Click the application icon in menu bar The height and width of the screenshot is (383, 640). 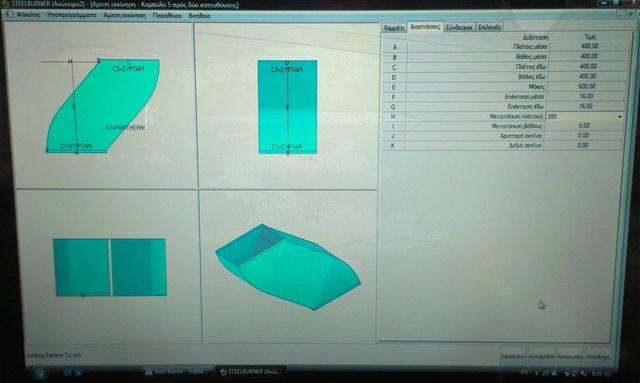(8, 14)
